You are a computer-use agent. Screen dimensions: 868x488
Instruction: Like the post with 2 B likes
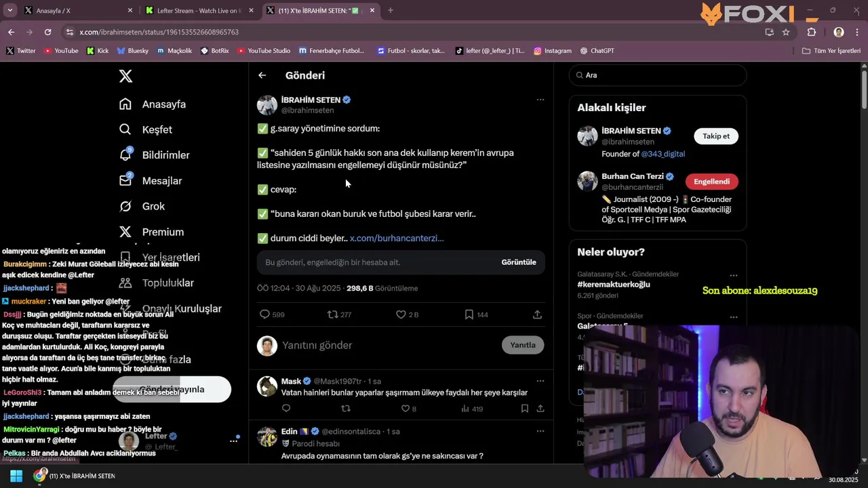[401, 314]
